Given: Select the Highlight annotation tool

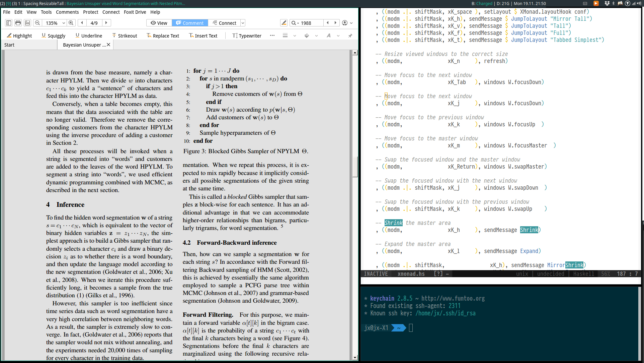Looking at the screenshot, I should [x=19, y=36].
